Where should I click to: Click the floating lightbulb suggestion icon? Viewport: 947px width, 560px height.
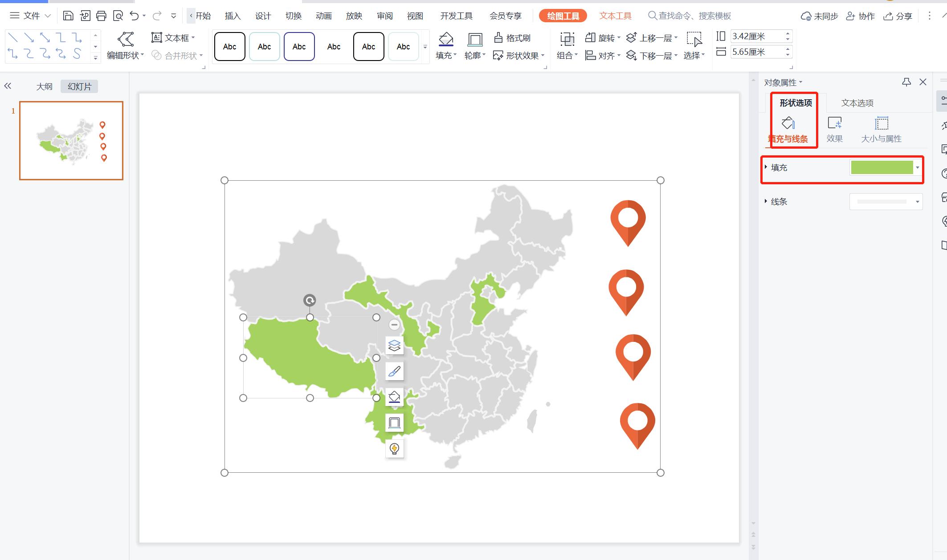click(394, 449)
